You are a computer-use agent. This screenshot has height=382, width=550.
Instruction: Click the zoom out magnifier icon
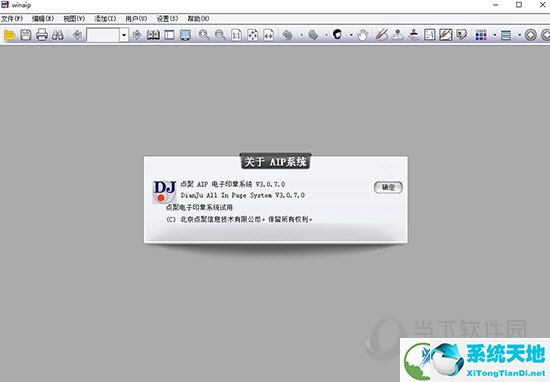tap(220, 35)
